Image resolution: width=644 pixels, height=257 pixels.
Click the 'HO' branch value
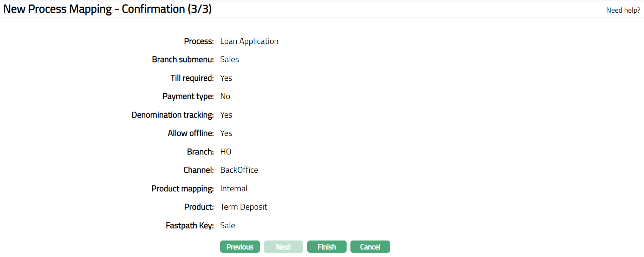coord(225,152)
